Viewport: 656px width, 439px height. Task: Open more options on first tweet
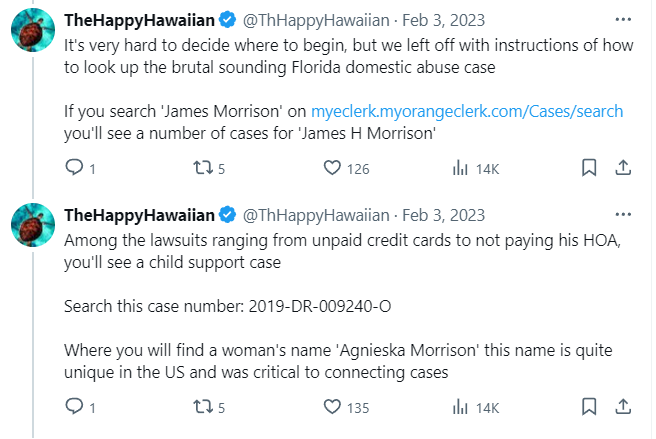[623, 20]
